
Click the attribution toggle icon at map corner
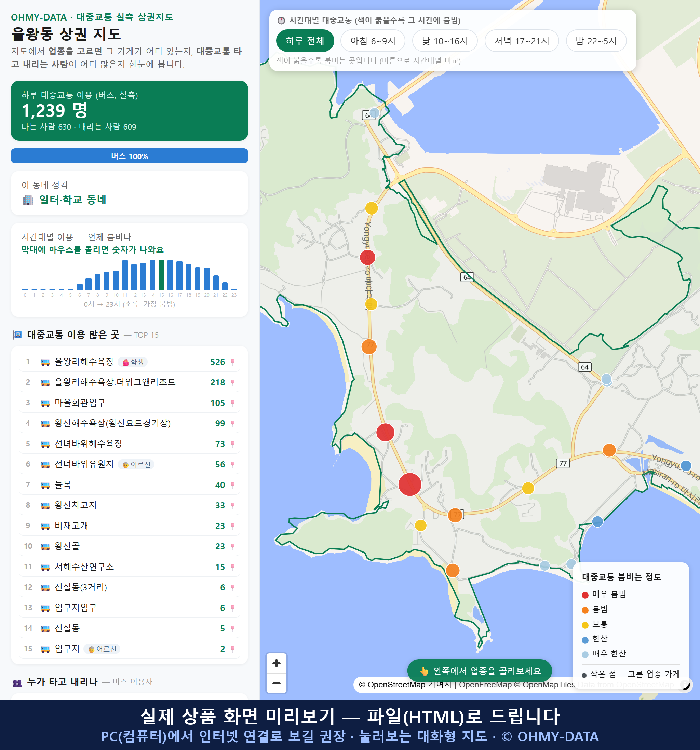pyautogui.click(x=685, y=684)
